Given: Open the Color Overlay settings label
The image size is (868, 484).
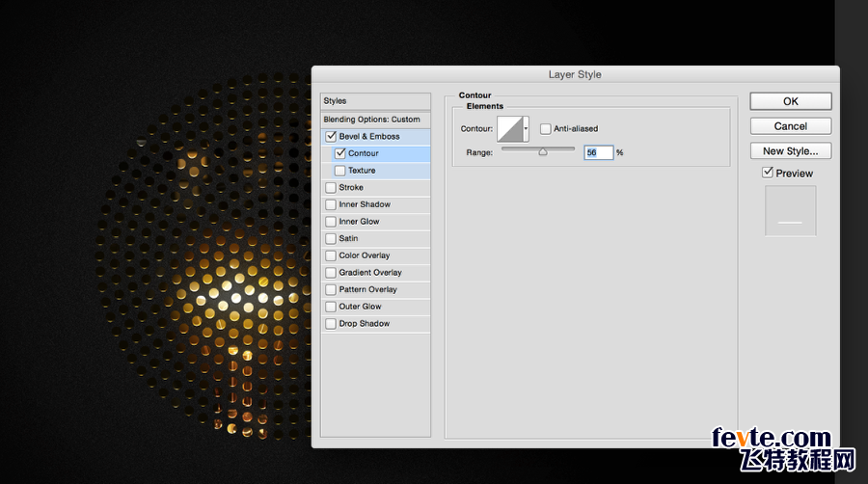Looking at the screenshot, I should (365, 255).
